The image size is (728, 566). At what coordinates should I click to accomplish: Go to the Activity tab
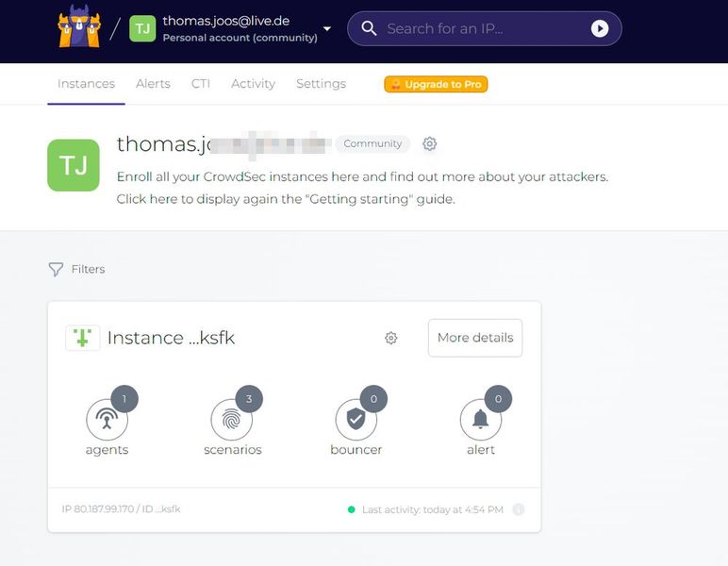(253, 84)
